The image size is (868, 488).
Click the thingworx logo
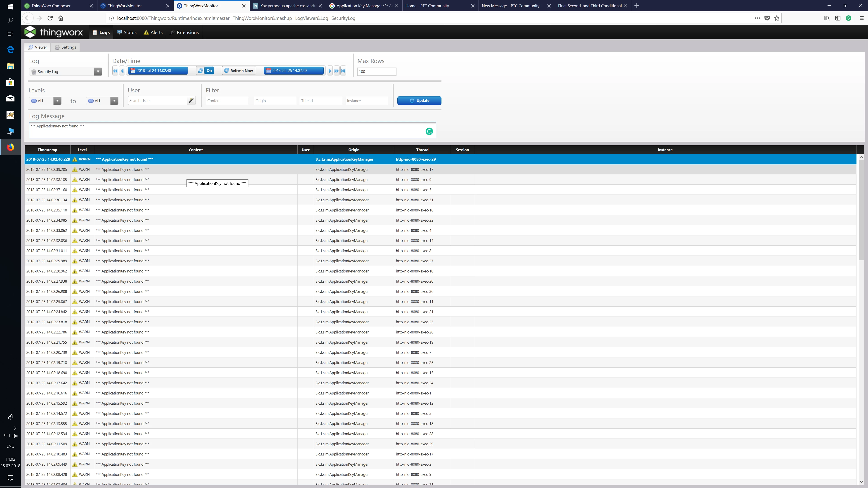pyautogui.click(x=54, y=32)
